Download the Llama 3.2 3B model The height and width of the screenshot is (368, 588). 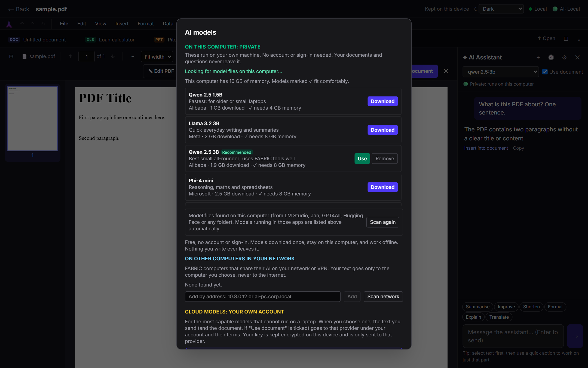coord(382,130)
